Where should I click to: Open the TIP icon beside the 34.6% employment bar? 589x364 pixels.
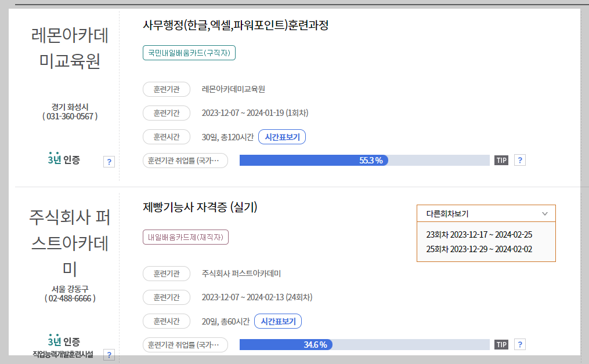(501, 344)
